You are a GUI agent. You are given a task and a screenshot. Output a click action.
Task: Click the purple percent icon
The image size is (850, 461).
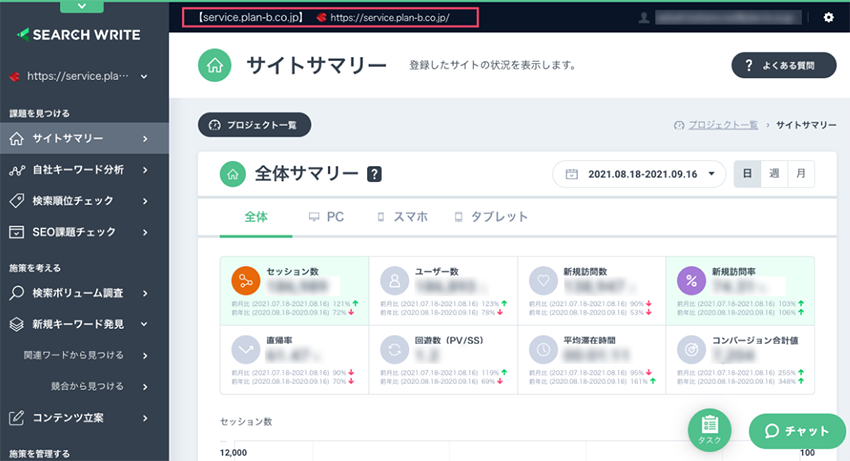click(691, 281)
